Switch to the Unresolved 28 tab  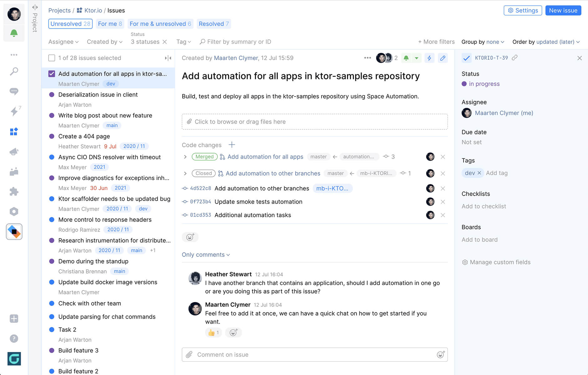70,24
